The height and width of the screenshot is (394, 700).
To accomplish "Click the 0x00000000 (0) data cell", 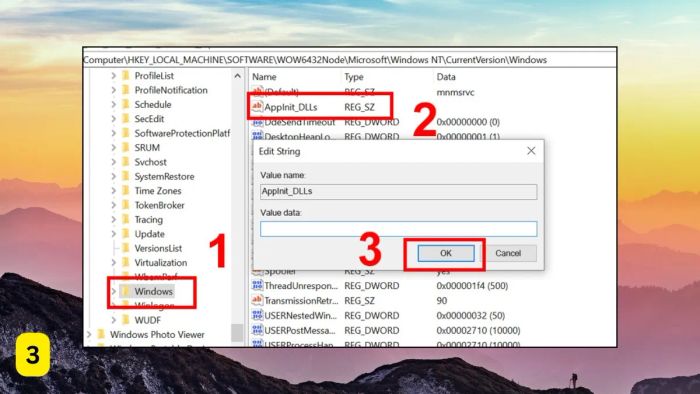I will click(x=468, y=122).
